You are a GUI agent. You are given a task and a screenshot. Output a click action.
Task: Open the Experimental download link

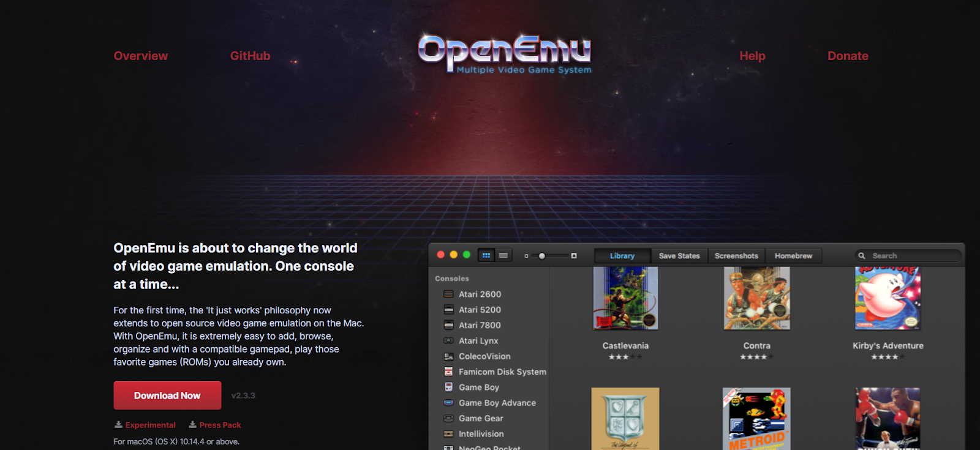click(145, 425)
